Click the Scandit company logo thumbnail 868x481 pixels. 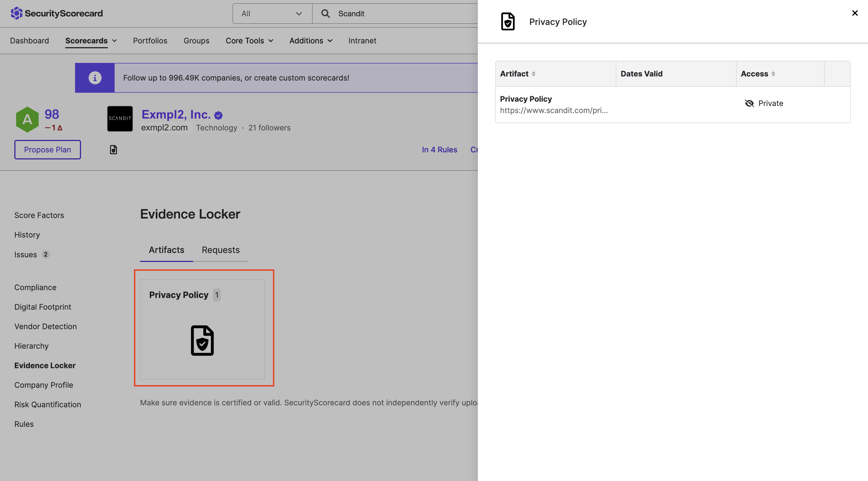click(x=120, y=119)
